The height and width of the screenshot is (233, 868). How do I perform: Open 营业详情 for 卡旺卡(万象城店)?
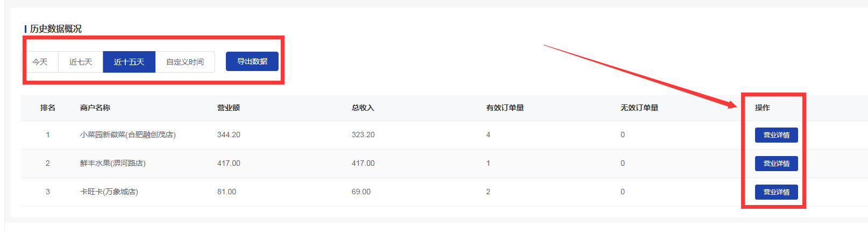(x=777, y=192)
